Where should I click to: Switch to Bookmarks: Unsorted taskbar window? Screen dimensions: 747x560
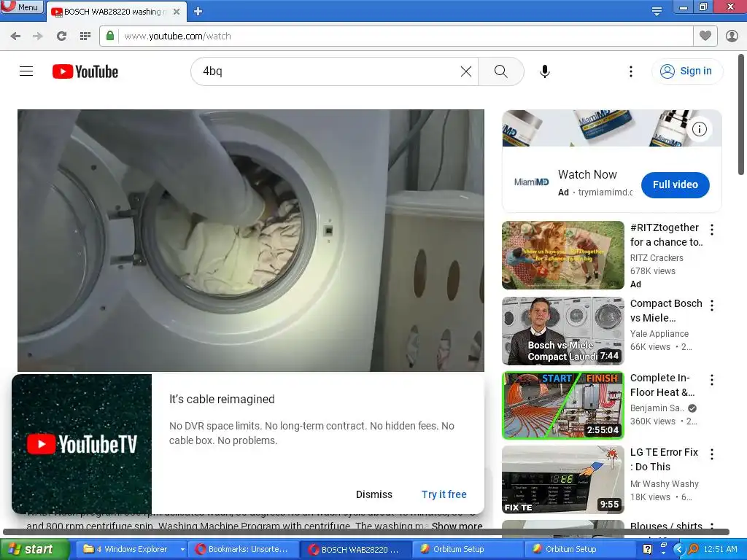(243, 549)
